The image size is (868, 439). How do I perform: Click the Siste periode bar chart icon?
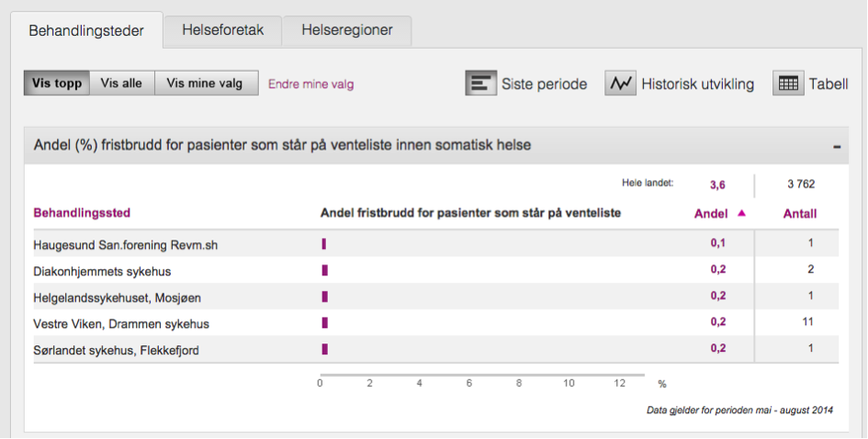tap(480, 84)
